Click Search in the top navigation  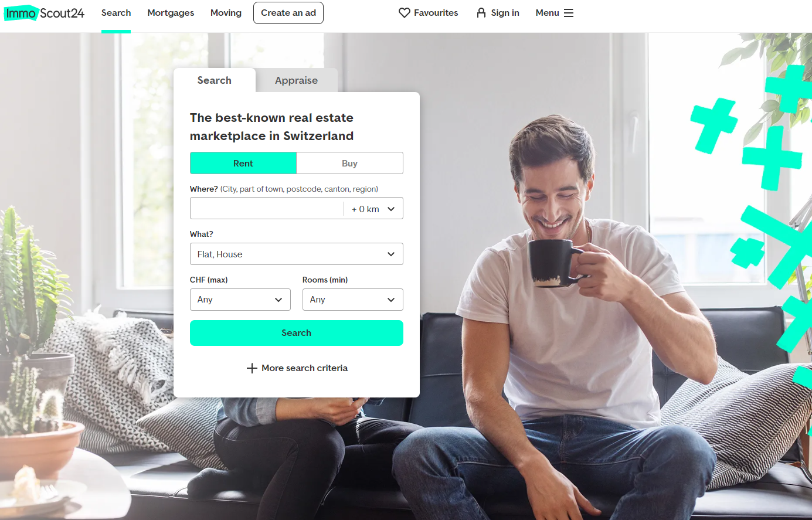coord(116,13)
